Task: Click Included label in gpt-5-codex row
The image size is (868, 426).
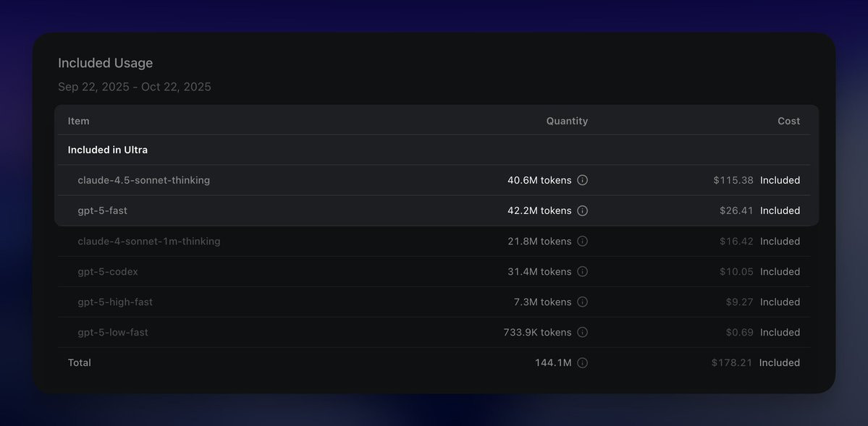Action: (780, 272)
